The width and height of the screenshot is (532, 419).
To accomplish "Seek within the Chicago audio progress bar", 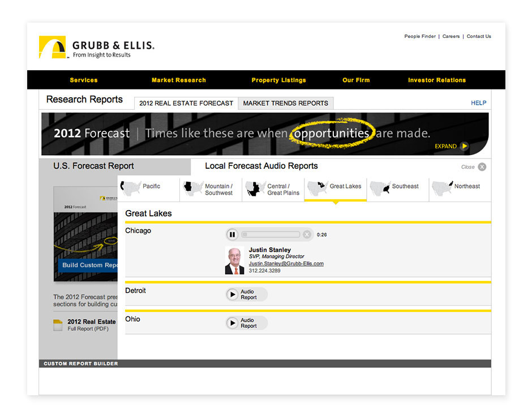I will tap(271, 234).
